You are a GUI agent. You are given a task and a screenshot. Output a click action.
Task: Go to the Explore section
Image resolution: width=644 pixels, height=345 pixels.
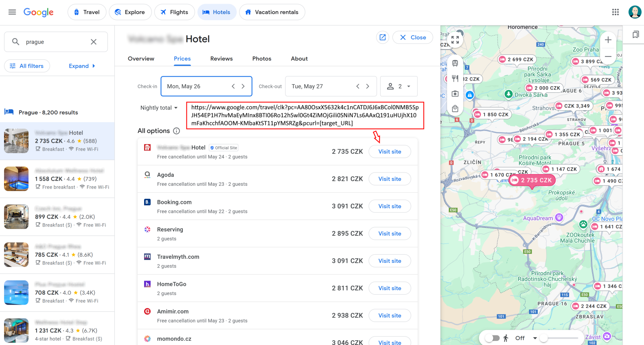[130, 12]
